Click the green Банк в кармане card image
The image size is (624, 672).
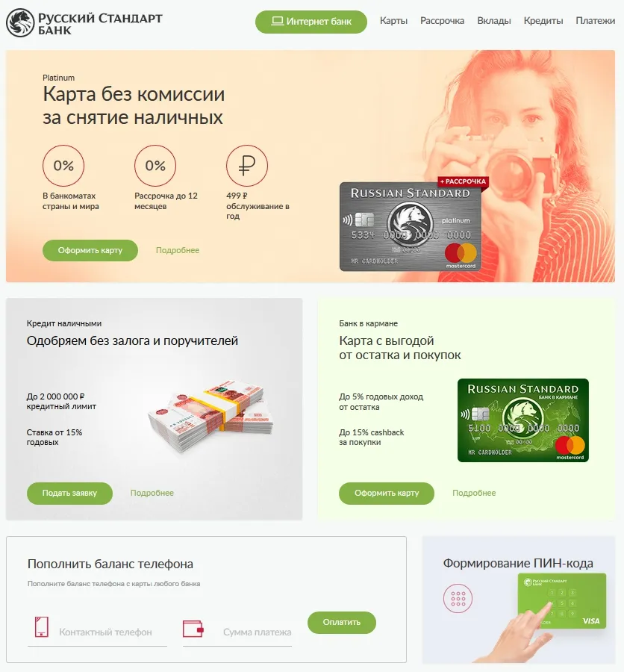pyautogui.click(x=522, y=420)
